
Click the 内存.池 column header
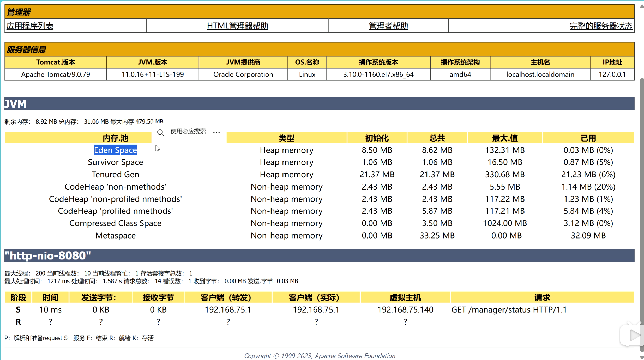pos(115,138)
